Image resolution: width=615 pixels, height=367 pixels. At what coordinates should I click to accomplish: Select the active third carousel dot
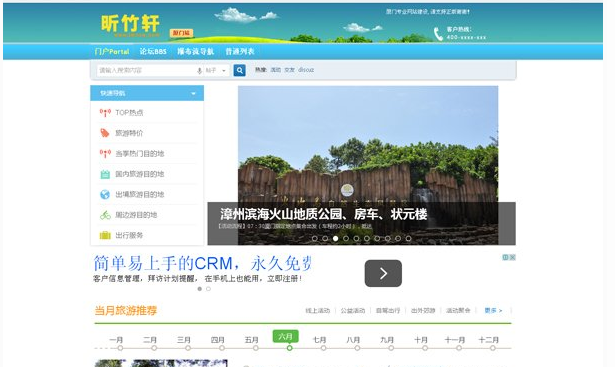click(335, 238)
